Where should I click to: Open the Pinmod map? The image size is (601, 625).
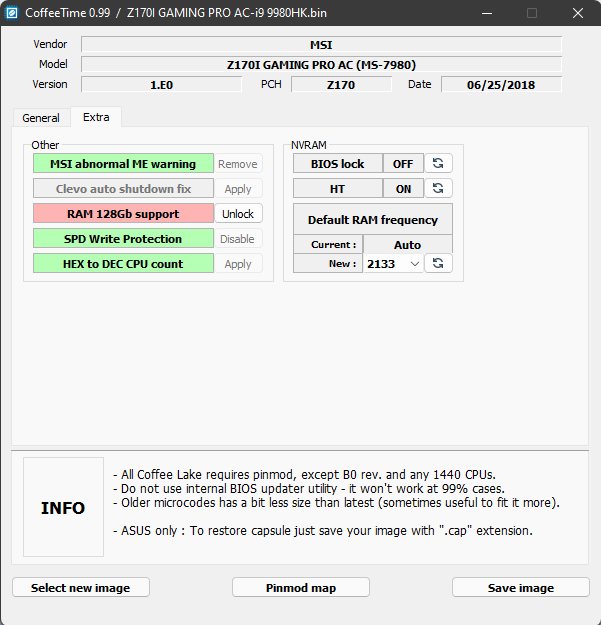(x=301, y=588)
